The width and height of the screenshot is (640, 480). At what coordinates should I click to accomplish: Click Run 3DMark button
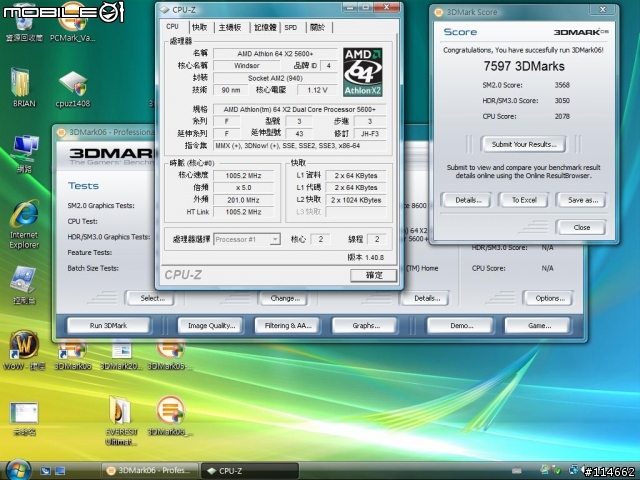pos(108,326)
